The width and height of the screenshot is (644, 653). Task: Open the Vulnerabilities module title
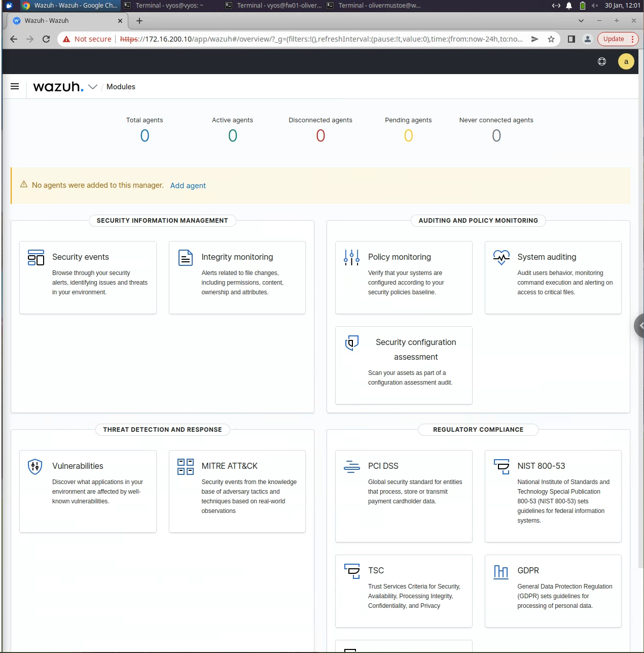[x=78, y=466]
